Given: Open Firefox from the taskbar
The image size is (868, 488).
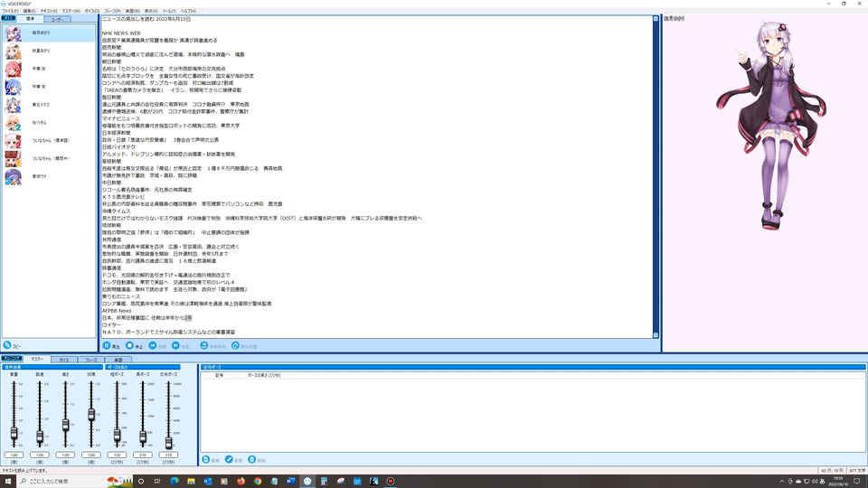Looking at the screenshot, I should 241,481.
